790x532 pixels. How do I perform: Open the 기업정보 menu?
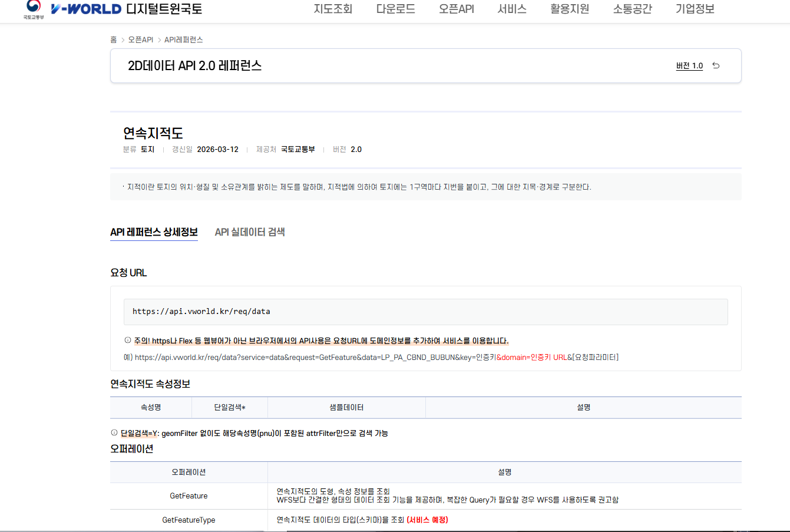click(x=695, y=9)
